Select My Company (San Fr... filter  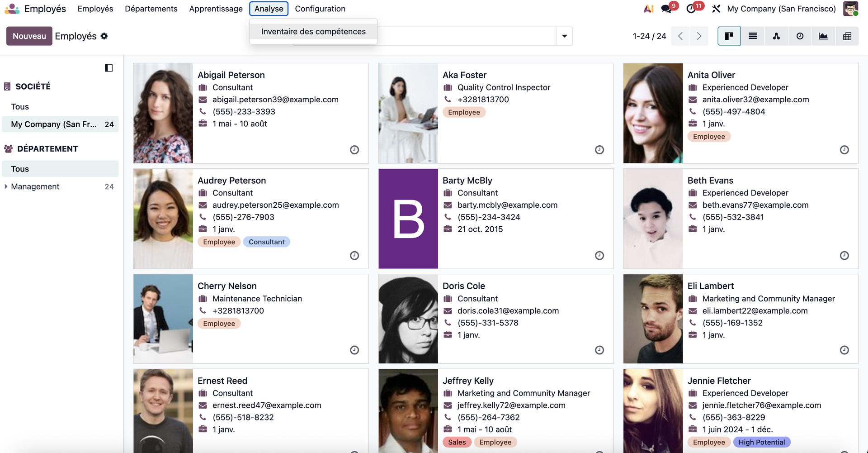(x=60, y=124)
